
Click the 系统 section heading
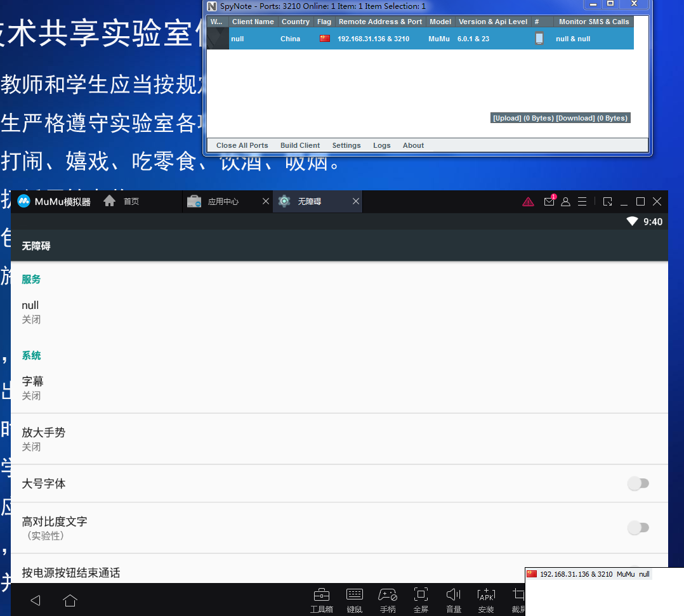(31, 355)
